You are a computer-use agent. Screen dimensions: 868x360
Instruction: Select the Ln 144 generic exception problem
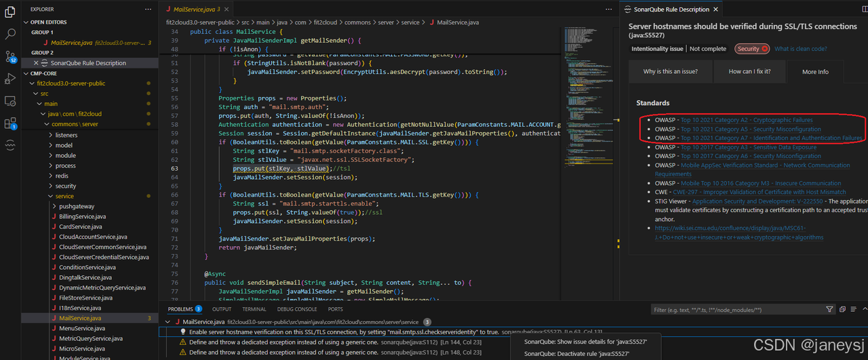click(513, 342)
